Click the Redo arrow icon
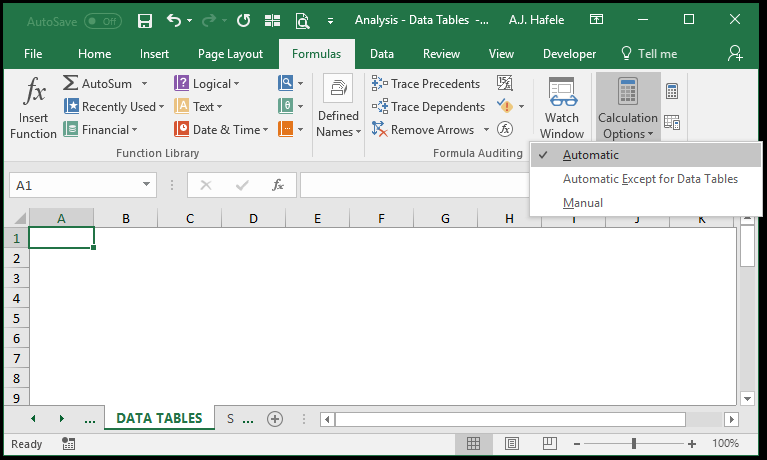 tap(209, 21)
